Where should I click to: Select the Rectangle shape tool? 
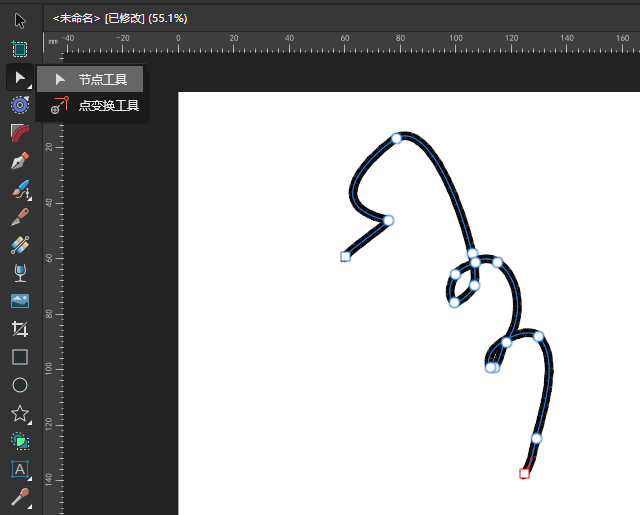click(20, 357)
